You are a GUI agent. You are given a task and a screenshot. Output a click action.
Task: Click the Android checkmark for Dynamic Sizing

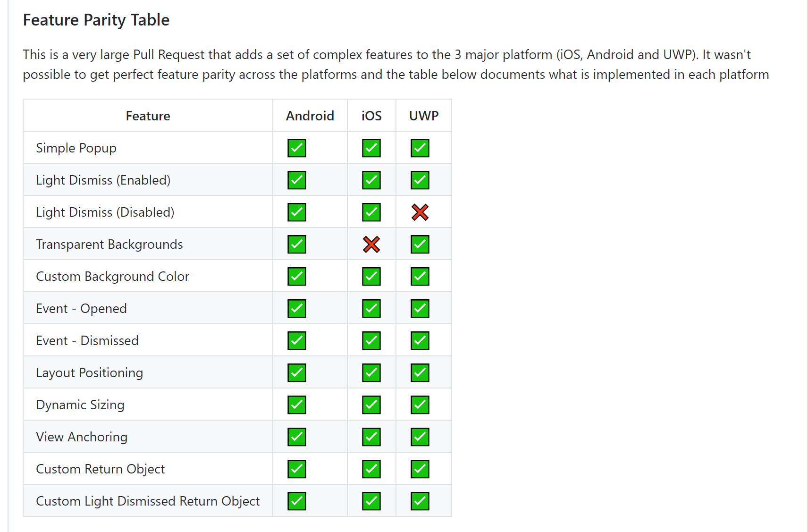297,405
